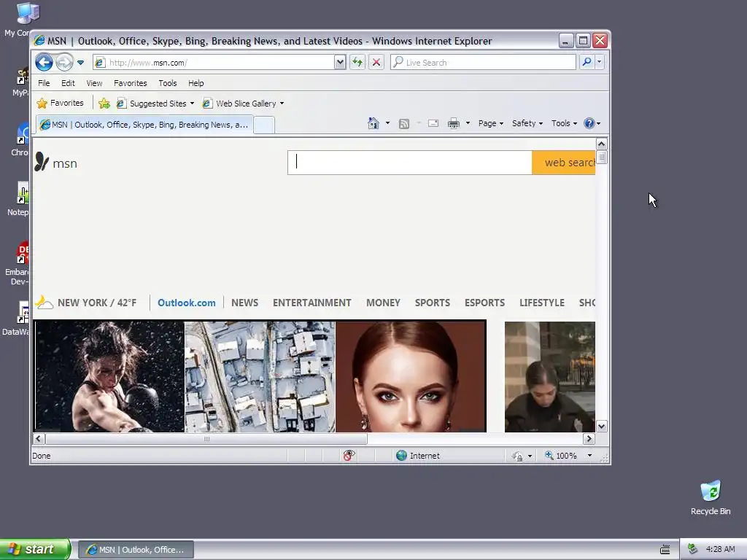Expand the Home button dropdown arrow
Screen dimensions: 747x560
387,123
